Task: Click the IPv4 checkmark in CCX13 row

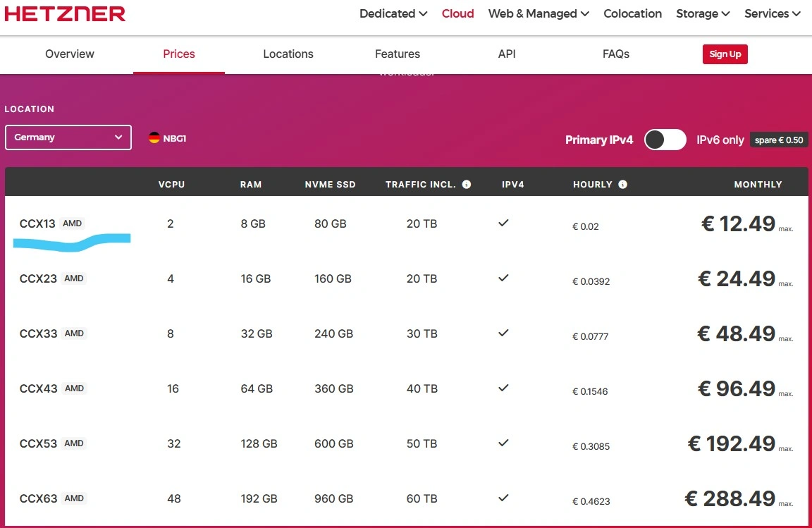Action: [x=503, y=223]
